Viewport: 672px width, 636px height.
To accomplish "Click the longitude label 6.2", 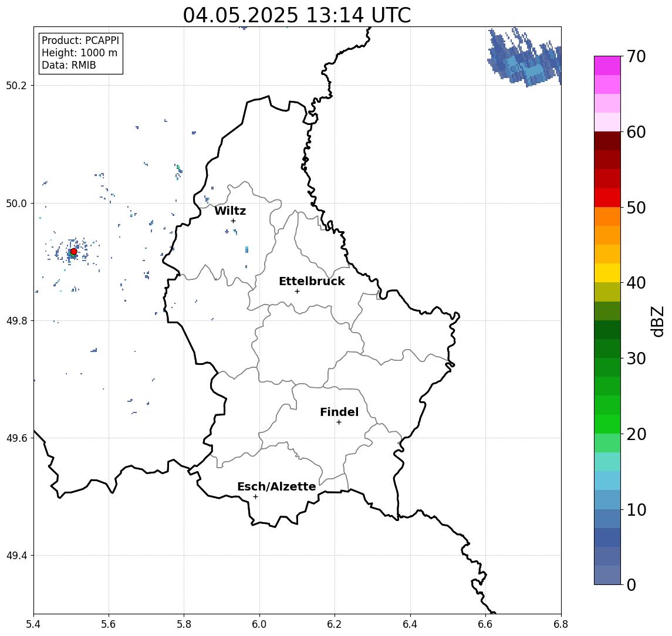I will point(335,624).
